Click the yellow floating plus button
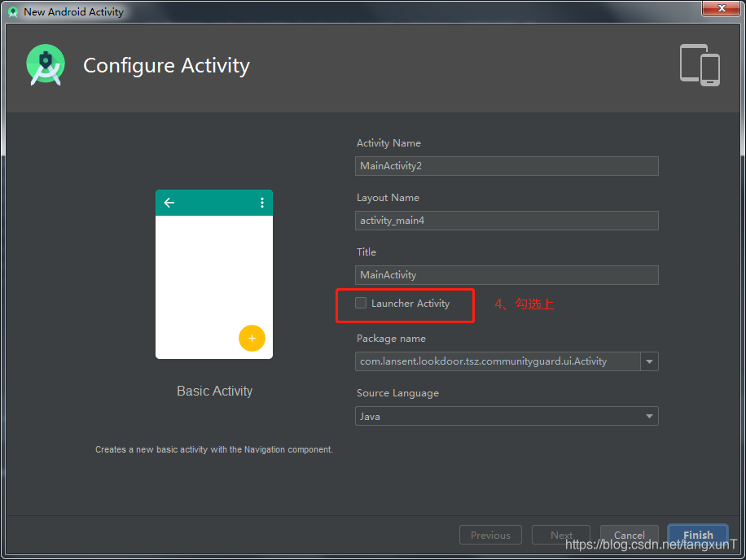 252,338
